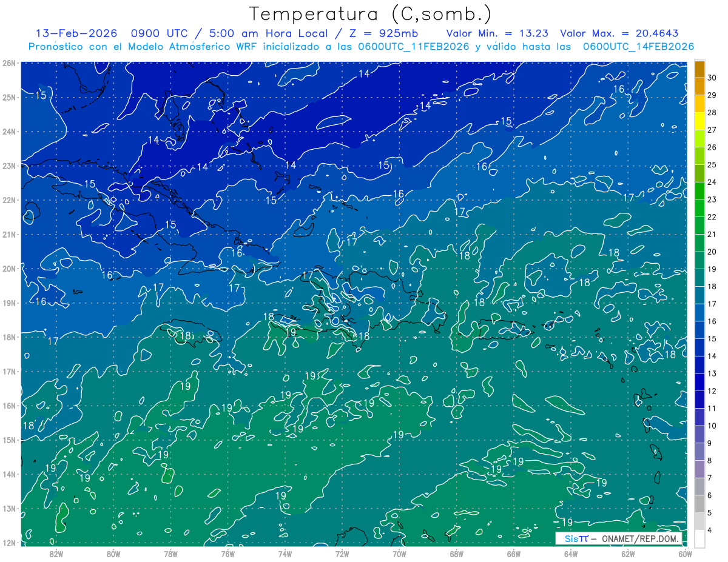
Task: Click the orange swatch between 29 and 30
Action: pyautogui.click(x=699, y=86)
